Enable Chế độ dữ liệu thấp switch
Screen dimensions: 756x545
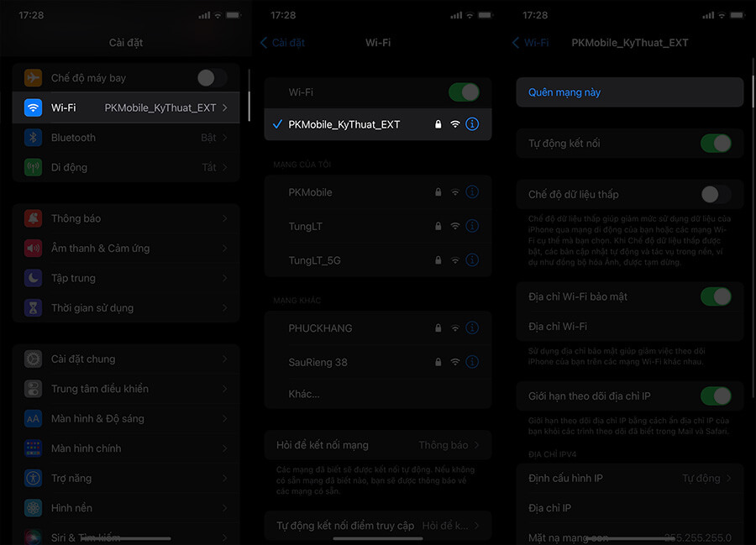pyautogui.click(x=716, y=194)
